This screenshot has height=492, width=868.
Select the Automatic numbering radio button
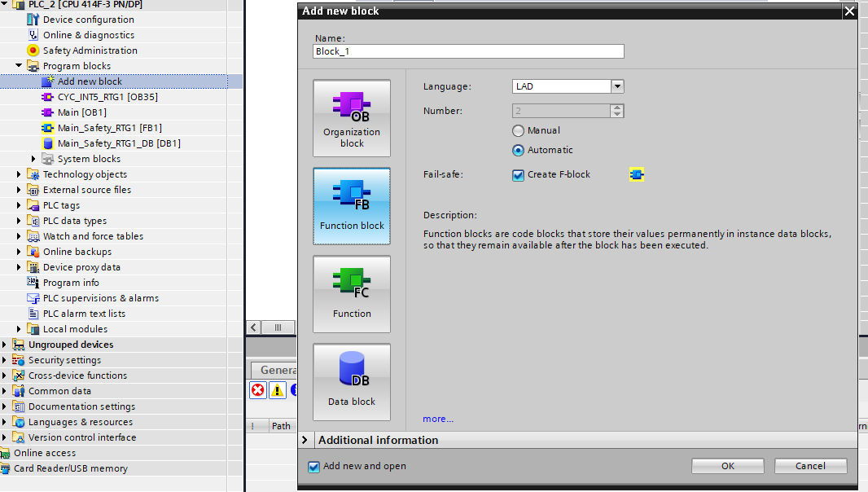pos(519,150)
